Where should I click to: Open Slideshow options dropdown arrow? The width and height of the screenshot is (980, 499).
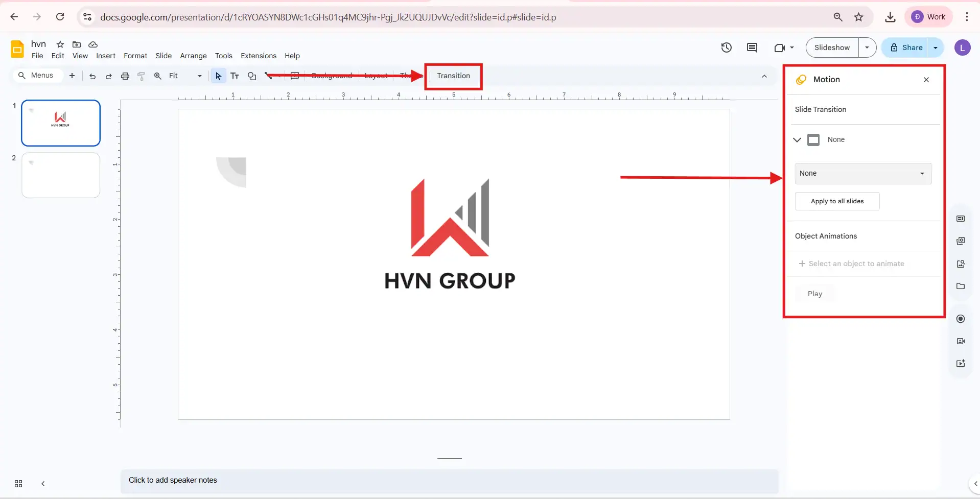click(867, 47)
